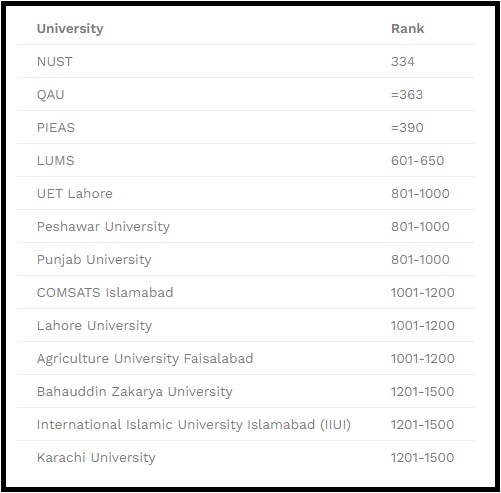Click International Islamic University Islamabad (IIUI)
Image resolution: width=501 pixels, height=493 pixels.
[194, 425]
